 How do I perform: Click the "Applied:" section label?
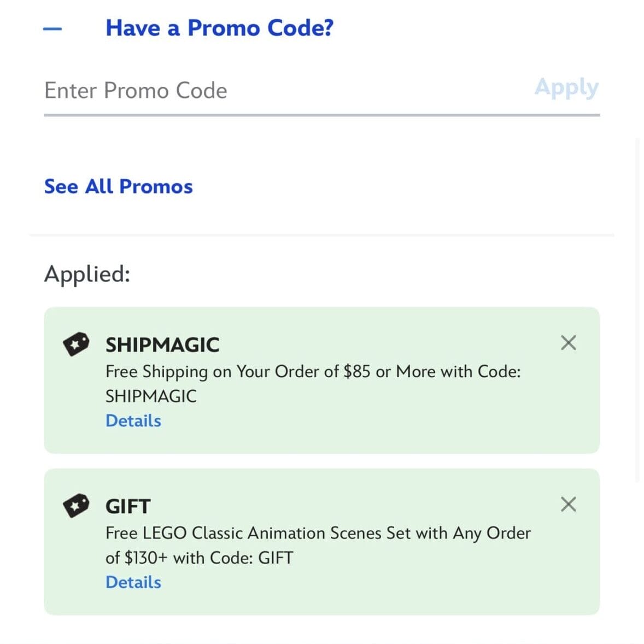[x=87, y=274]
